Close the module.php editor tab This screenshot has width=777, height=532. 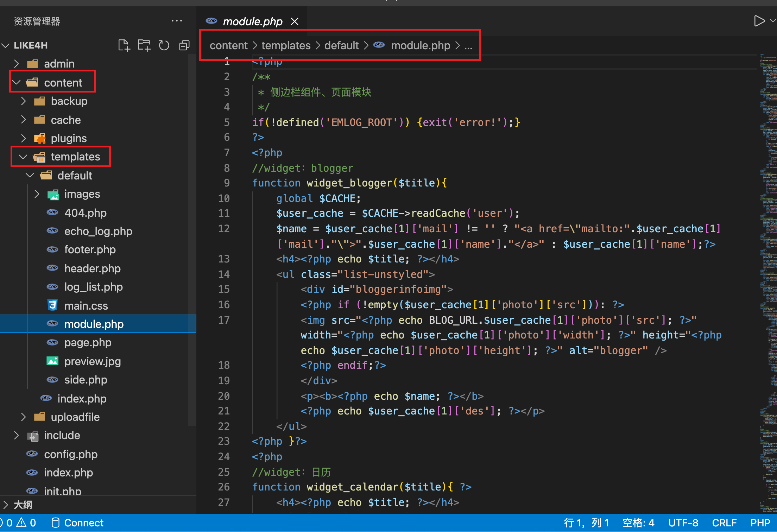pyautogui.click(x=295, y=22)
